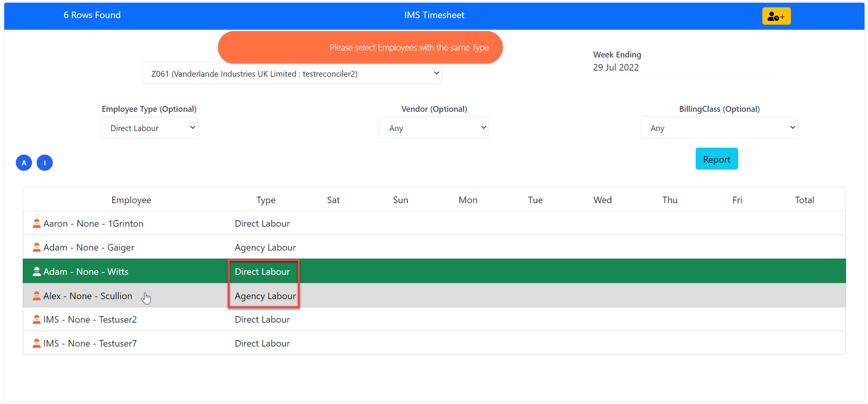The image size is (868, 404).
Task: Click Agency Labour type in Alex Scullion's row
Action: pyautogui.click(x=265, y=296)
